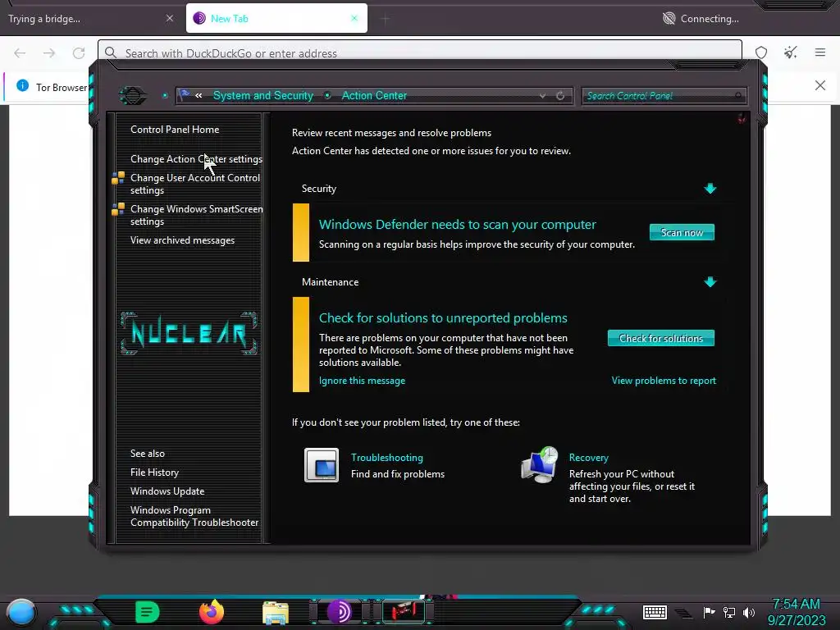Click the Tor Browser back arrow
The height and width of the screenshot is (630, 840).
(x=20, y=53)
